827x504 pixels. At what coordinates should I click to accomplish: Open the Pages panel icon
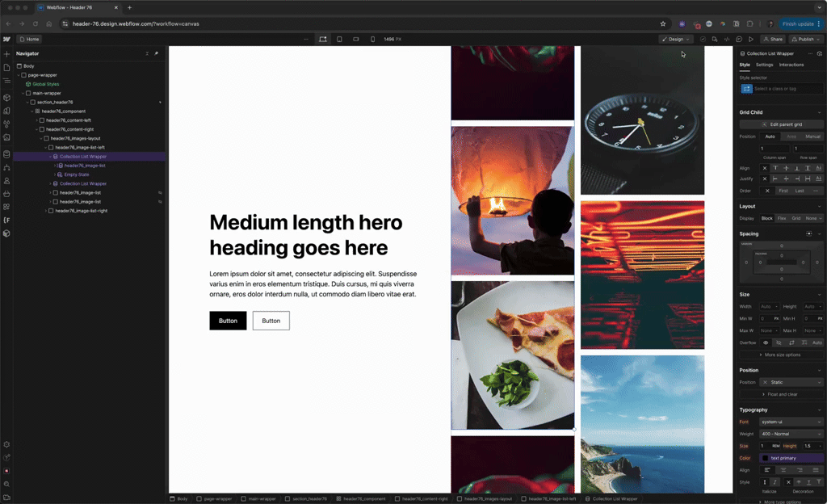6,67
